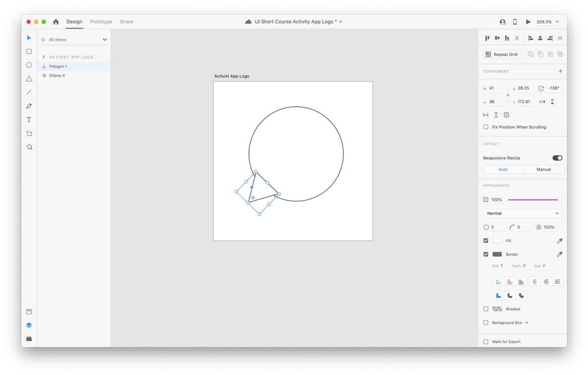588x375 pixels.
Task: Toggle Fix Position When Scrolling checkbox
Action: tap(486, 127)
